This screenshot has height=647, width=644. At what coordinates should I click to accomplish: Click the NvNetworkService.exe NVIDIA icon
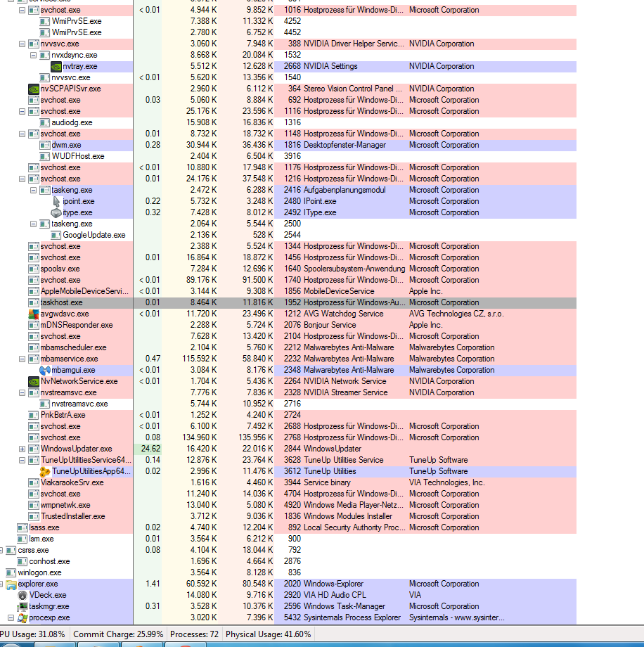[34, 381]
